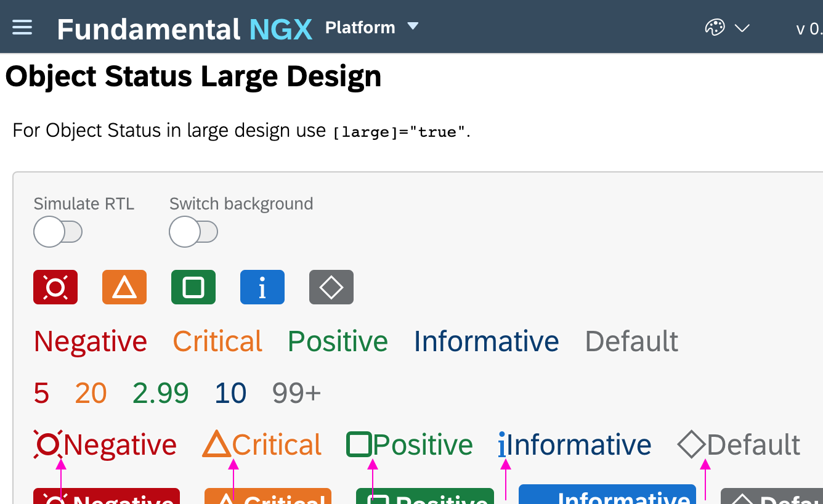Select the 99+ status counter

coord(296,392)
